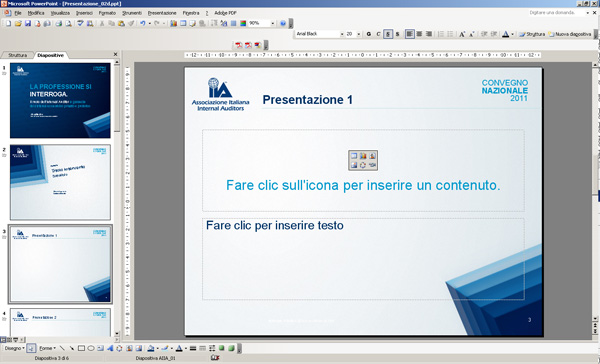
Task: Click the Increase font size icon
Action: pos(462,34)
